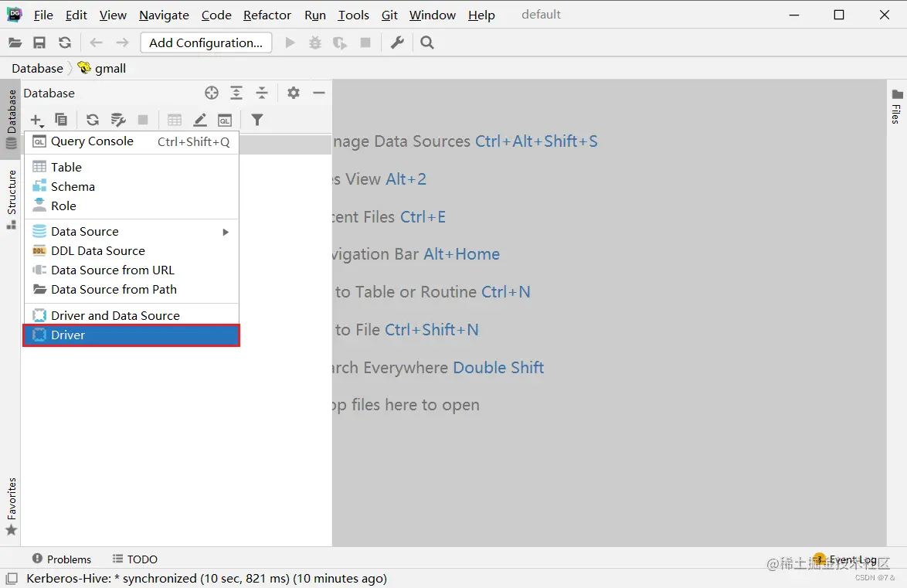Click the Save All disk icon
The image size is (907, 588).
39,42
